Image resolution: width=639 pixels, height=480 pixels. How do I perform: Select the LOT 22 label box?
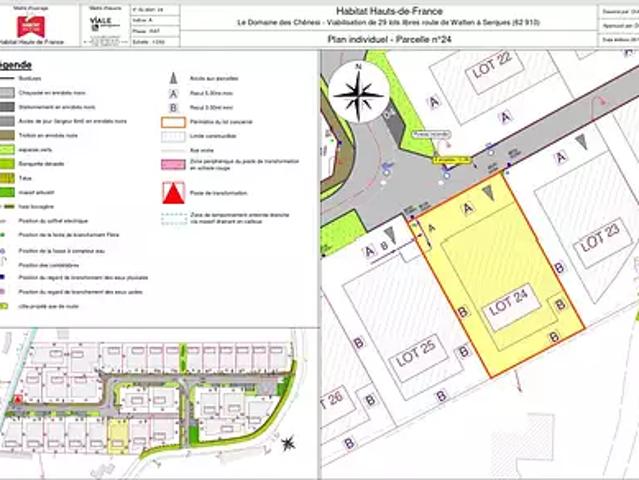(494, 68)
